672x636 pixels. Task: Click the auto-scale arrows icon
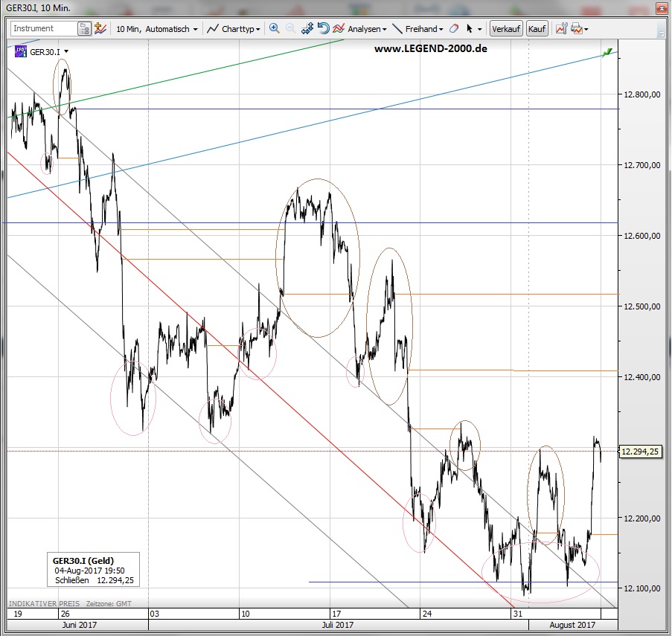point(307,28)
